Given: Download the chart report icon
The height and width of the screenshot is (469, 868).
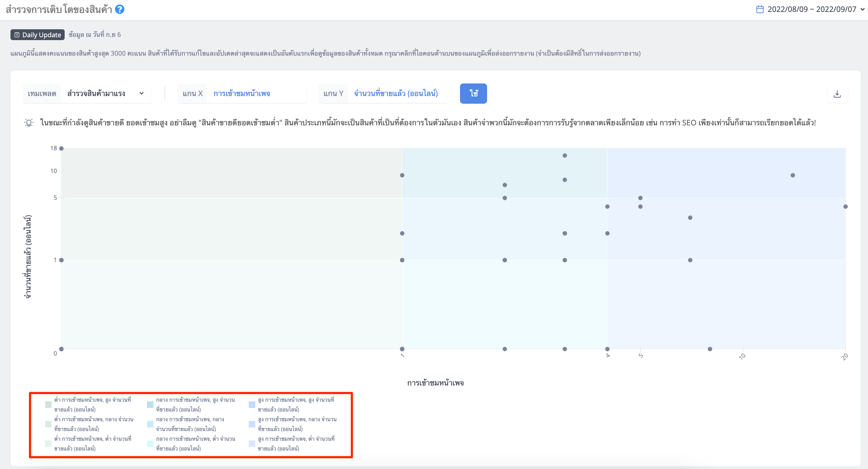Looking at the screenshot, I should pyautogui.click(x=837, y=94).
